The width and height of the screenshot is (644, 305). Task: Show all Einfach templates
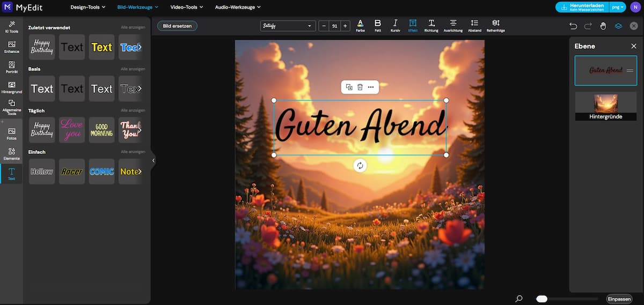click(133, 152)
